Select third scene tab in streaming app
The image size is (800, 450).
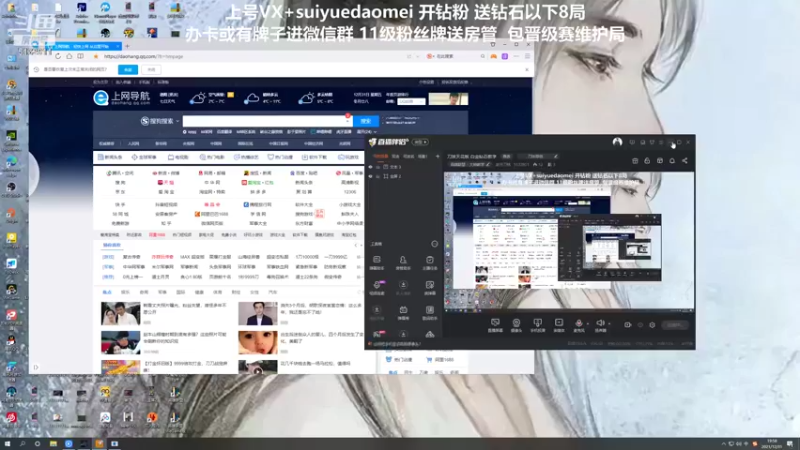pyautogui.click(x=409, y=156)
